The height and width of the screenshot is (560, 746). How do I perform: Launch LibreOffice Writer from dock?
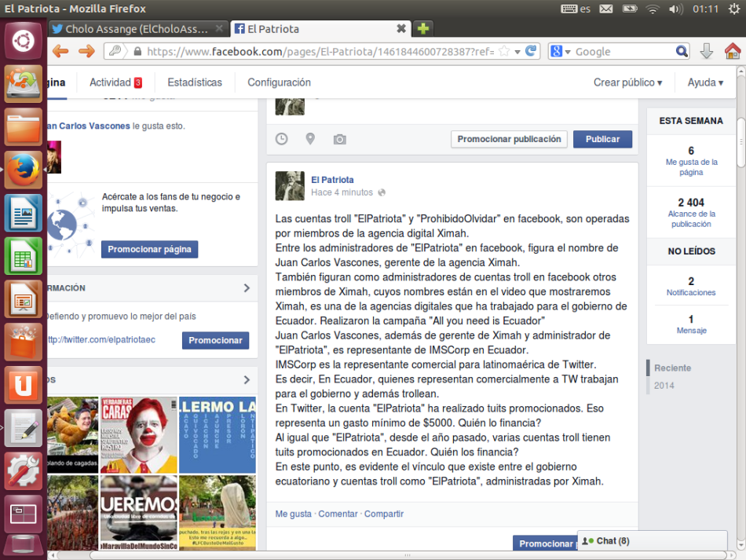pyautogui.click(x=24, y=213)
